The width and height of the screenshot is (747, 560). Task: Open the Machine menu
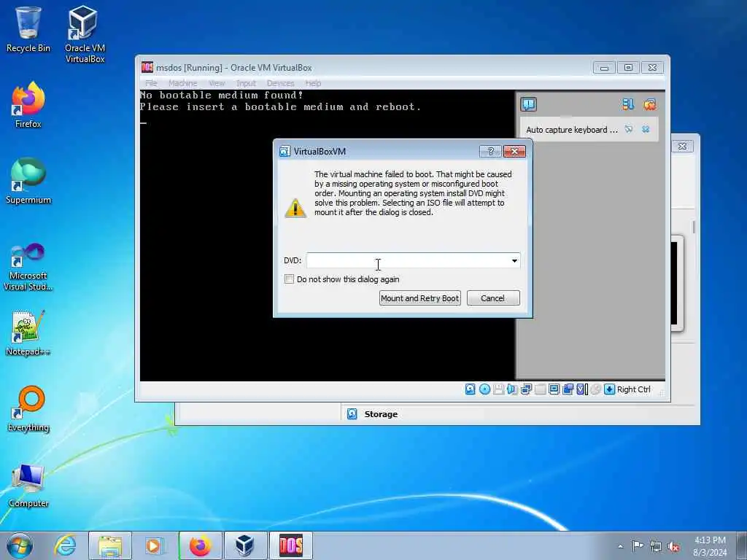[182, 83]
